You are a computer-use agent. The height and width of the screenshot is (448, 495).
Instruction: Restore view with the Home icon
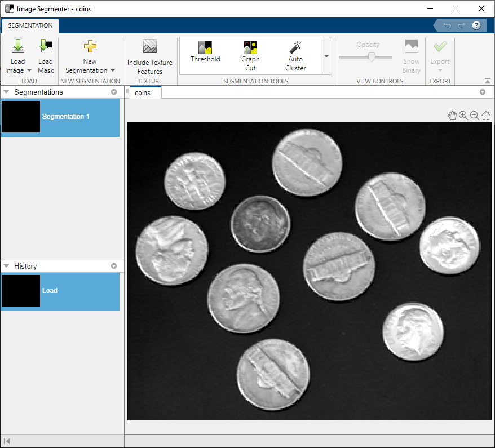pos(486,116)
